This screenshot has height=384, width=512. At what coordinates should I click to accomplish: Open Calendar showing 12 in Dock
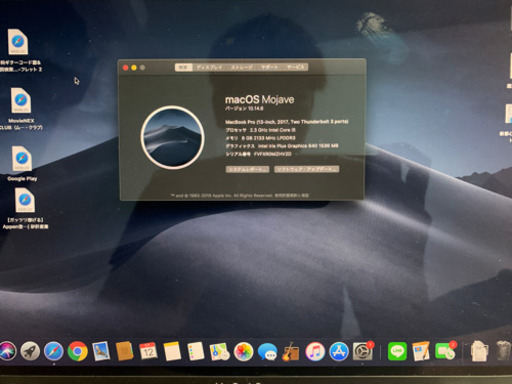(x=148, y=351)
